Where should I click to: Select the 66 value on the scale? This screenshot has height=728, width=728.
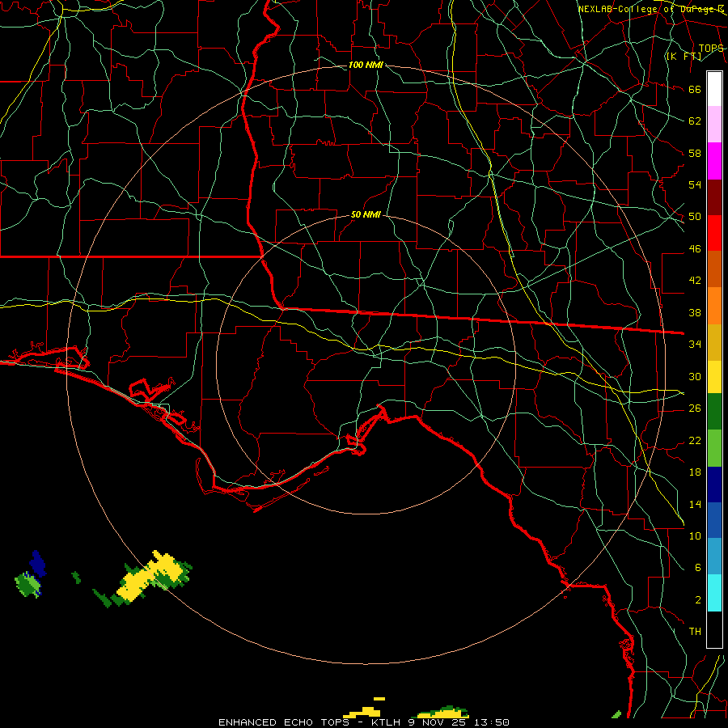point(695,90)
